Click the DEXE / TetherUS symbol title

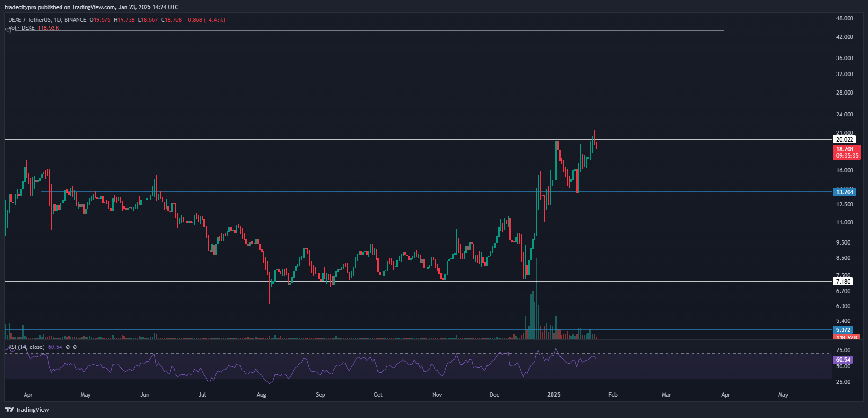[47, 20]
